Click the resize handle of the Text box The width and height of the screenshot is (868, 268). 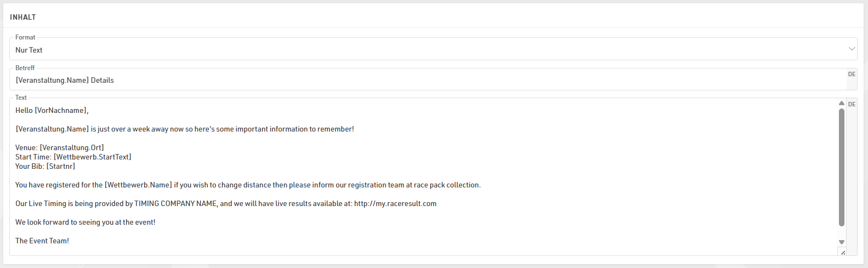point(842,252)
